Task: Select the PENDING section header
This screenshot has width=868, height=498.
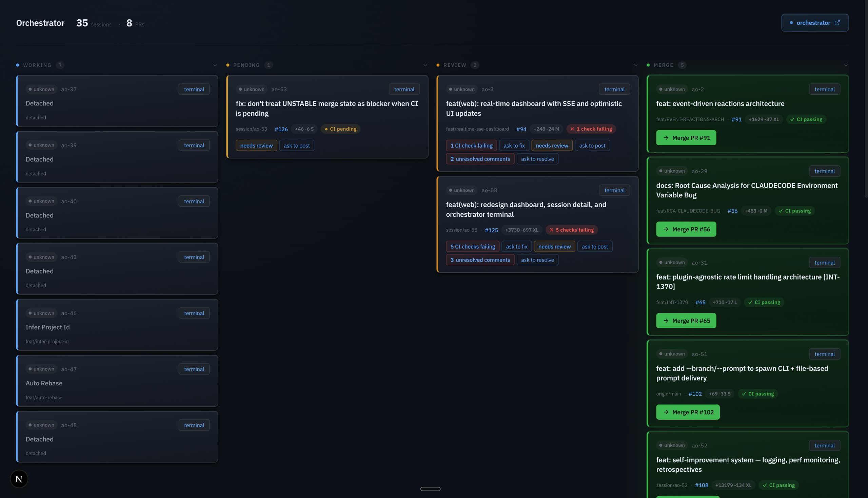Action: pyautogui.click(x=246, y=65)
